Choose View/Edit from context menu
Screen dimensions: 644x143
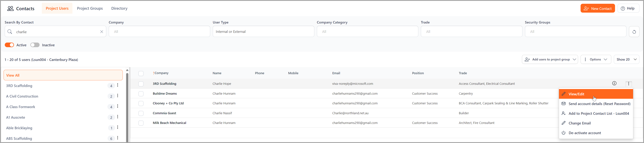[596, 94]
